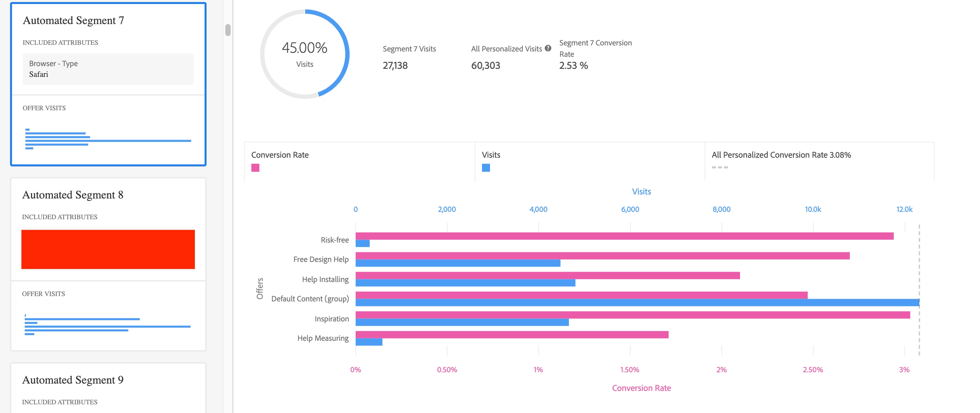
Task: Click the dashed All Personalized Conversion Rate legend line
Action: [x=719, y=167]
